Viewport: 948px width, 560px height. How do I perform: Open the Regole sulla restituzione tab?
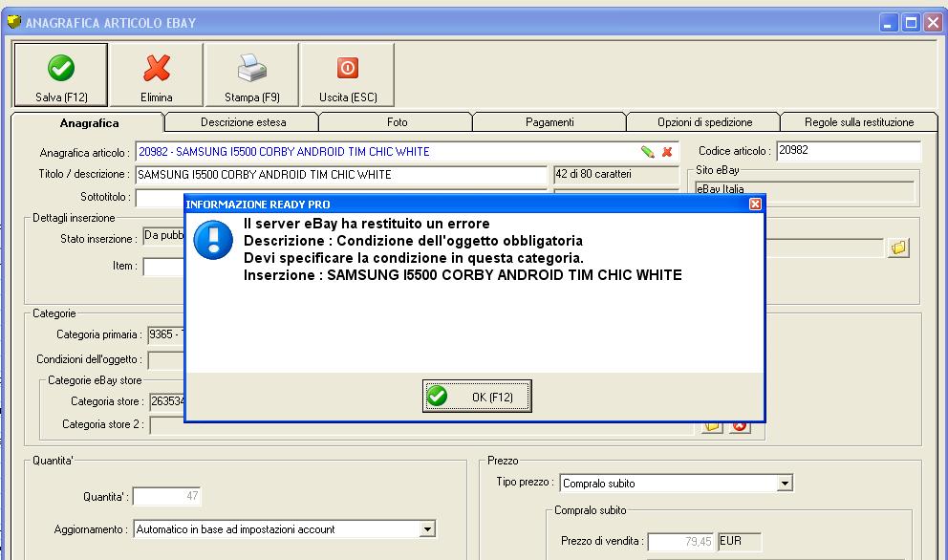(x=859, y=122)
